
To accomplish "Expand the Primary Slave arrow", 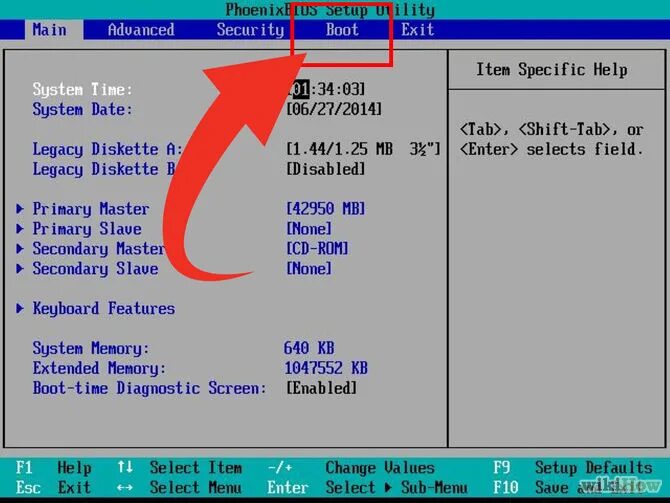I will [20, 229].
